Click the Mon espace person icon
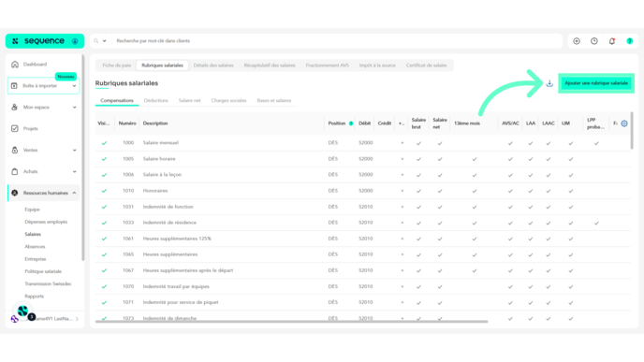Viewport: 644px width, 362px height. 15,108
